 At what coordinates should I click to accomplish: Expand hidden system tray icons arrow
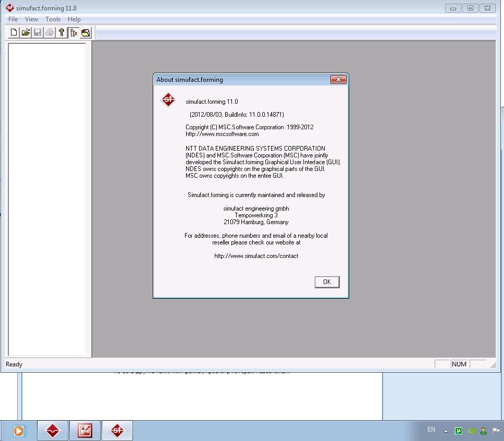(446, 431)
